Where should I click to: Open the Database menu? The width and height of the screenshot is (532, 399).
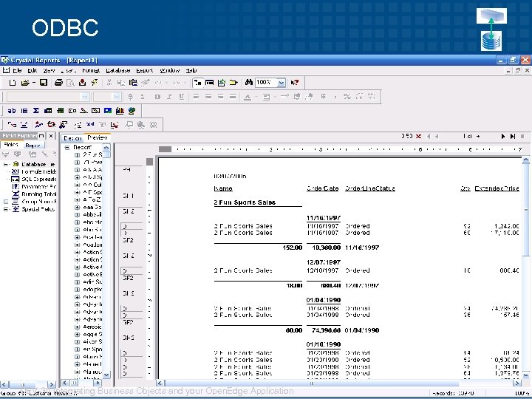click(x=117, y=71)
